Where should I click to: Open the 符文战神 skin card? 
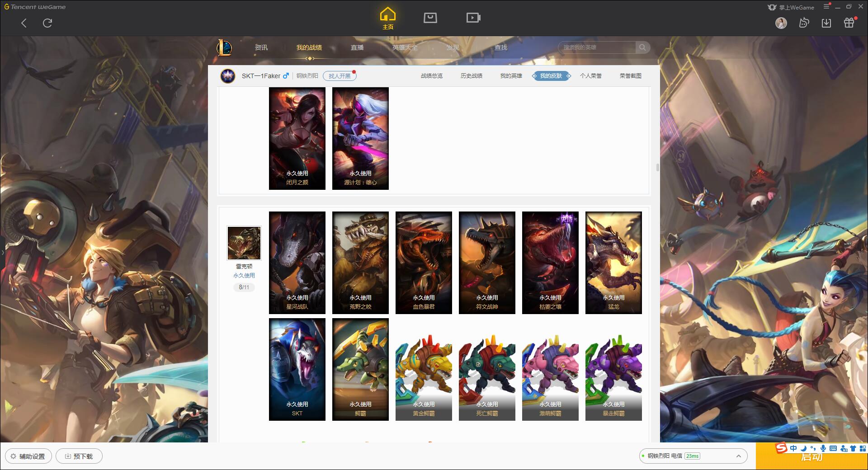click(x=487, y=263)
